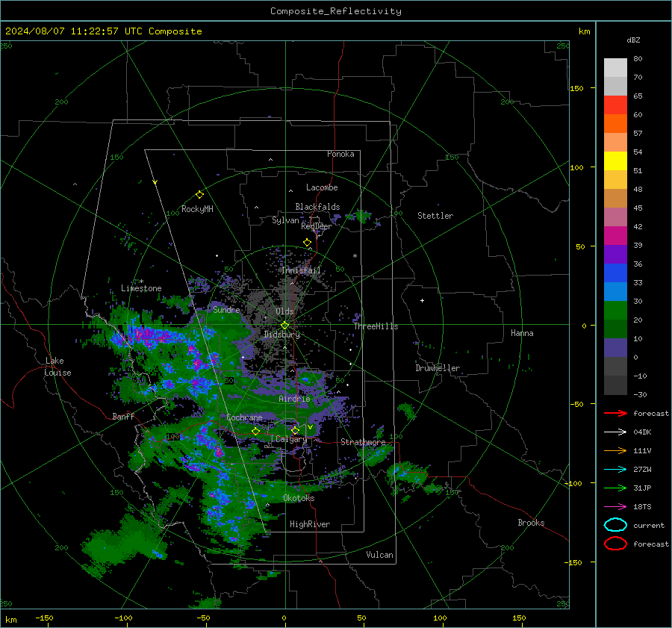Click the green 31JP arrow icon
The height and width of the screenshot is (628, 672).
click(x=615, y=488)
